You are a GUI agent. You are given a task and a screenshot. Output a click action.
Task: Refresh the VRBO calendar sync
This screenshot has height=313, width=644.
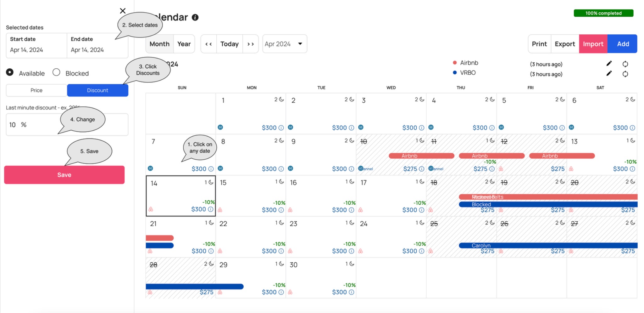625,74
